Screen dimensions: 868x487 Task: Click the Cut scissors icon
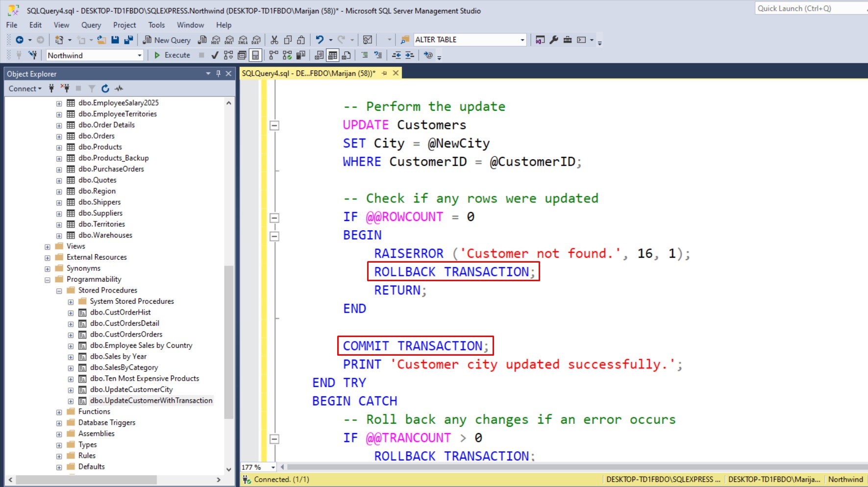tap(274, 40)
